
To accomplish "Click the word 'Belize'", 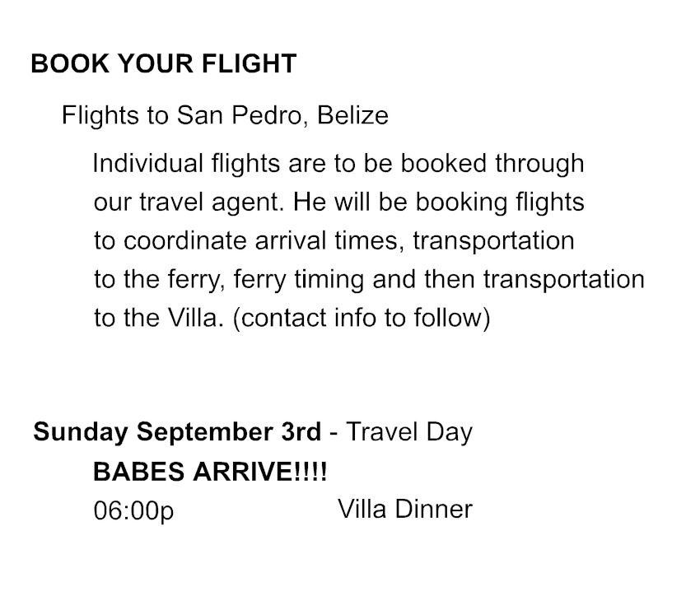I will pyautogui.click(x=352, y=115).
